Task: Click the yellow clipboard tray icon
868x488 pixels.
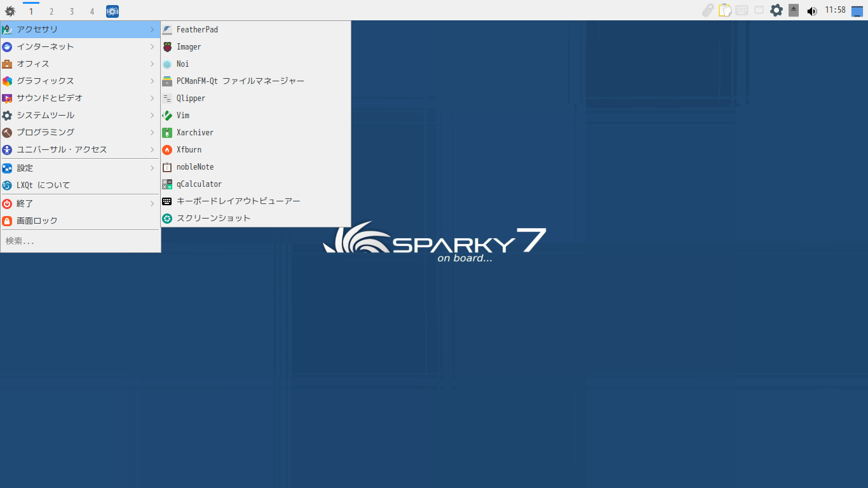Action: [725, 10]
